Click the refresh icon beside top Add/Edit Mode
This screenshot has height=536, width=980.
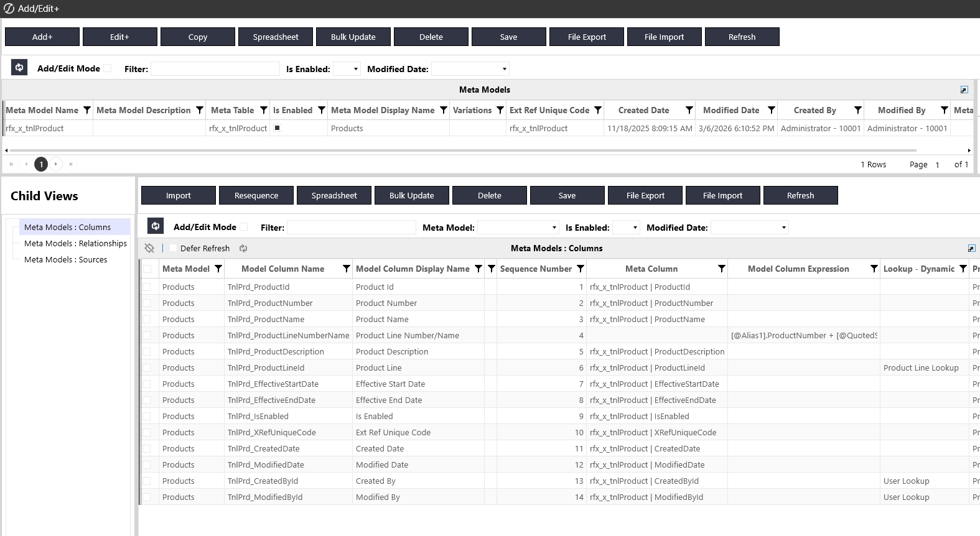(19, 68)
